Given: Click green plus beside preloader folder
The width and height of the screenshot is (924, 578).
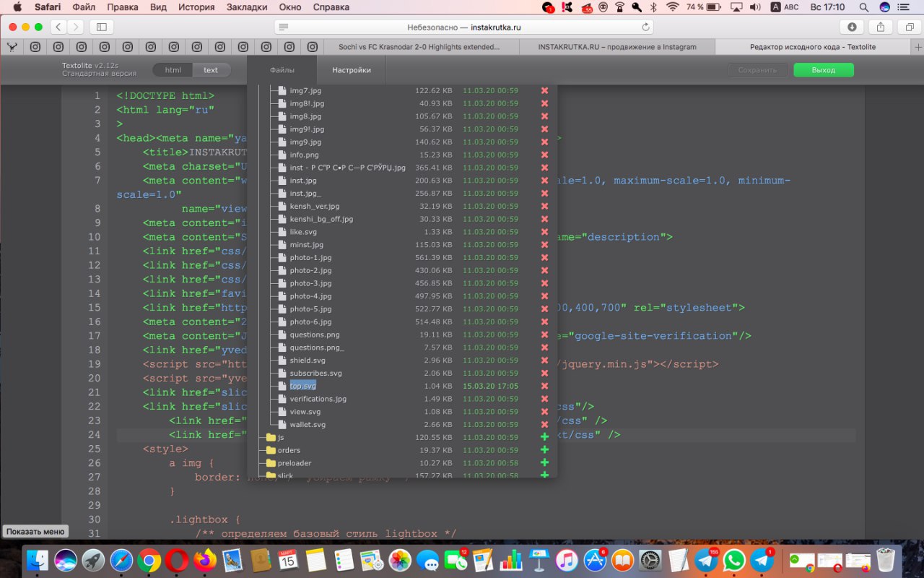Looking at the screenshot, I should pyautogui.click(x=544, y=463).
